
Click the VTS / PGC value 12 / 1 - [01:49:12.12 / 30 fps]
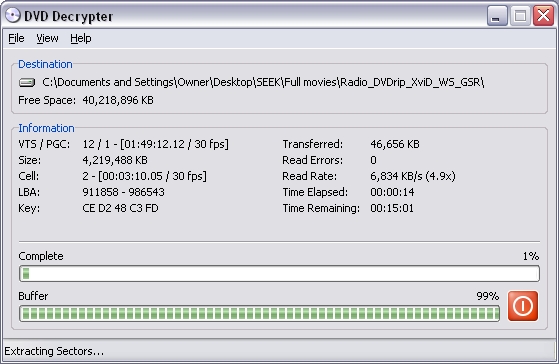(155, 144)
